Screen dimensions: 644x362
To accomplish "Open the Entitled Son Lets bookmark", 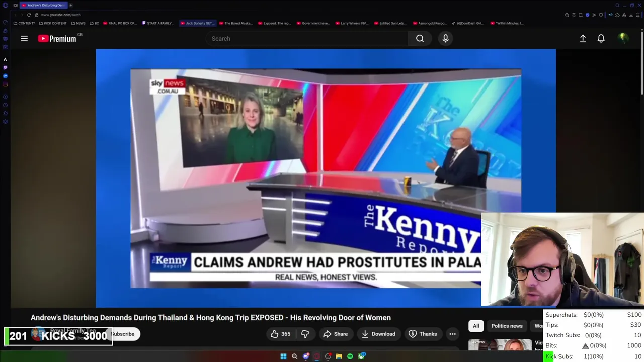I will [390, 23].
